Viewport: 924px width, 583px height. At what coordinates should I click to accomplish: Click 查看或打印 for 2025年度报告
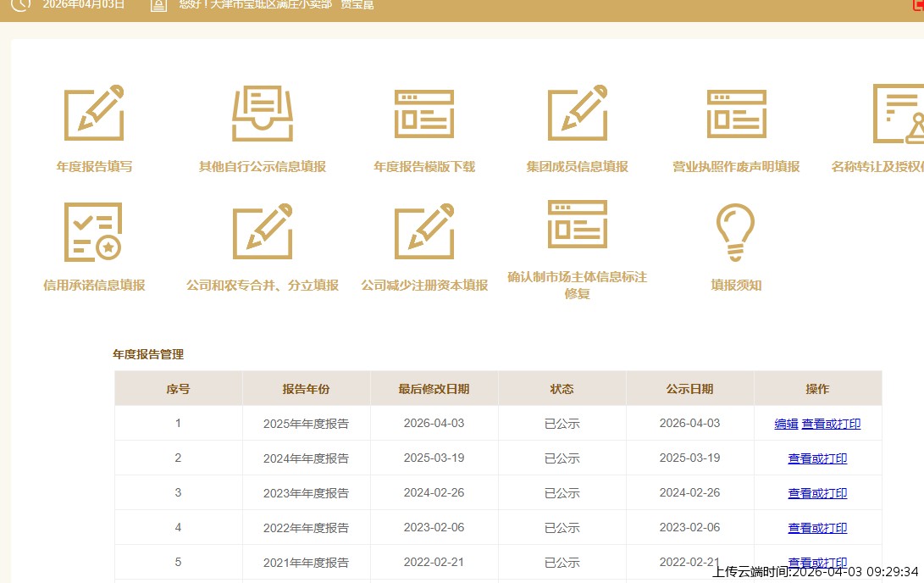click(831, 424)
